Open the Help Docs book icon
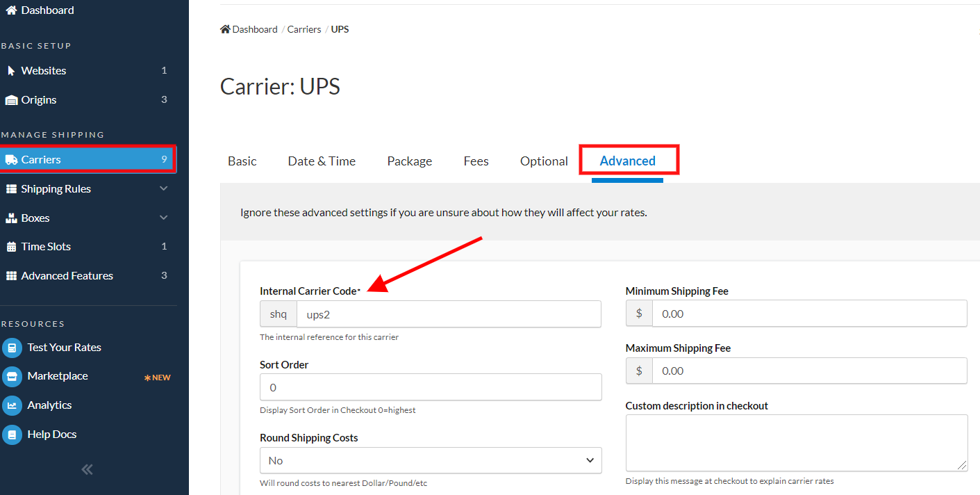The width and height of the screenshot is (980, 495). [12, 435]
